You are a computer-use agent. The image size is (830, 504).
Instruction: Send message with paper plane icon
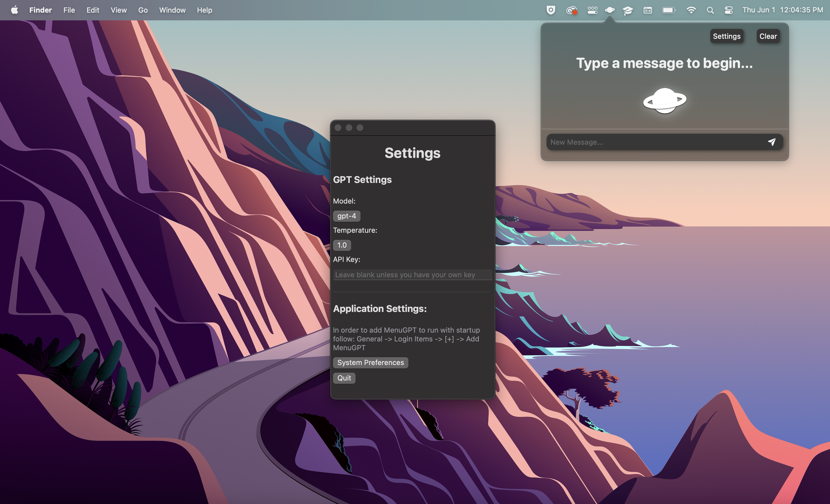pos(771,142)
